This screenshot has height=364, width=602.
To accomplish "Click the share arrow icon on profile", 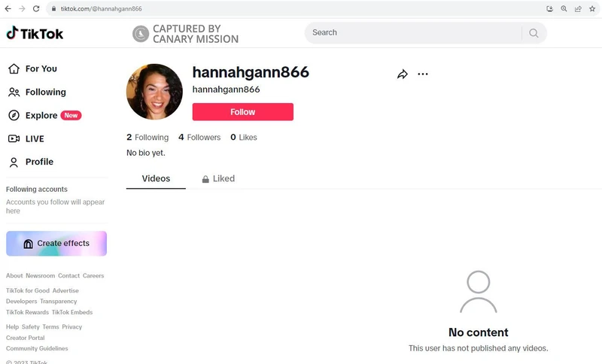I will point(403,74).
